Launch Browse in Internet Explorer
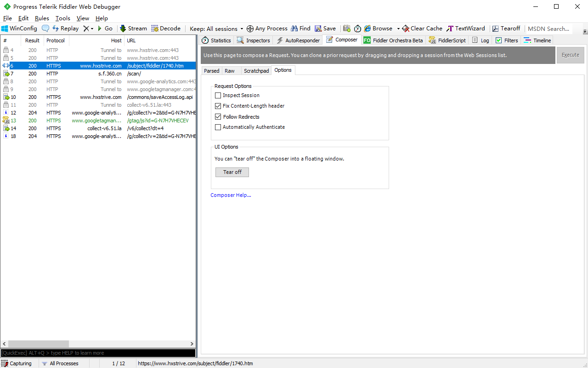The width and height of the screenshot is (588, 368). [x=378, y=29]
